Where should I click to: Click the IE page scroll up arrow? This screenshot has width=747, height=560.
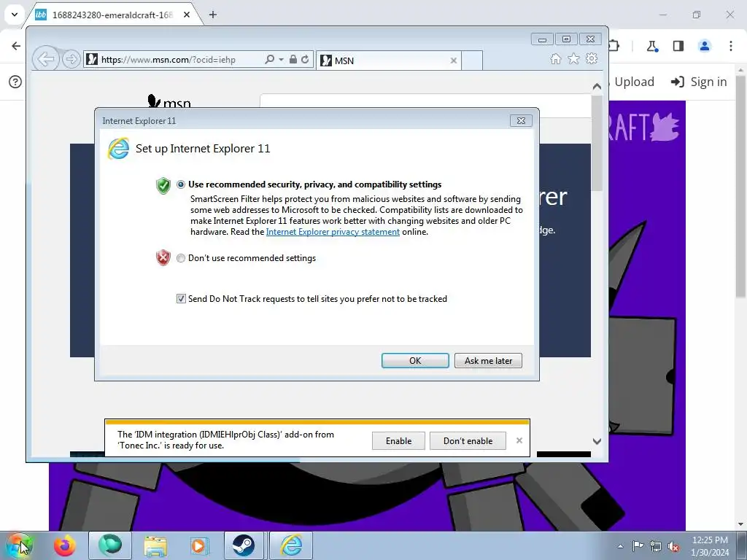click(x=597, y=87)
